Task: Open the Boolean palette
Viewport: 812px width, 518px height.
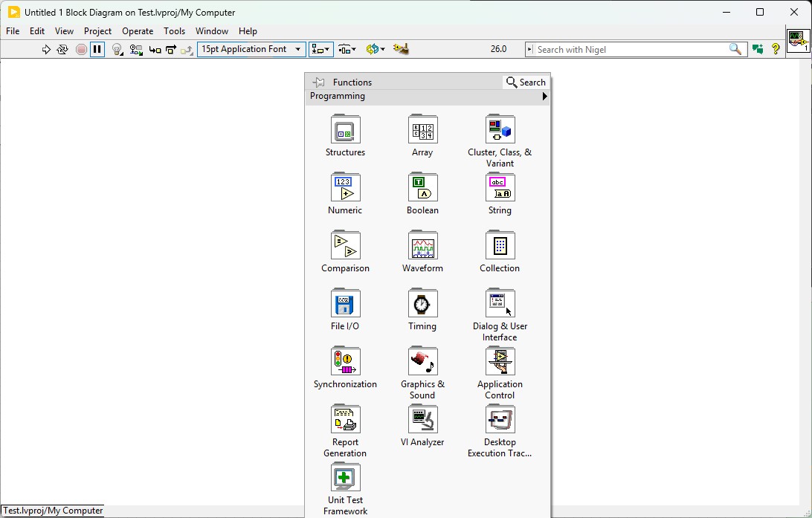Action: pyautogui.click(x=422, y=193)
